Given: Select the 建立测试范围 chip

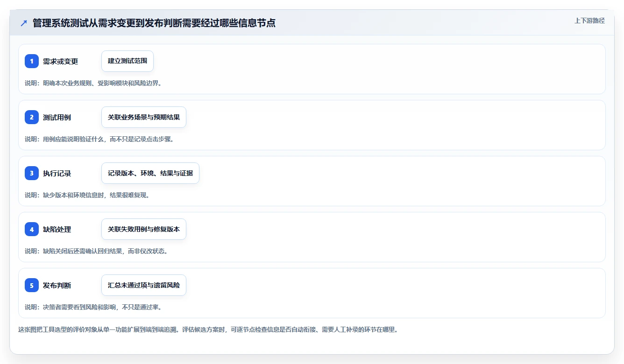Looking at the screenshot, I should click(x=128, y=61).
